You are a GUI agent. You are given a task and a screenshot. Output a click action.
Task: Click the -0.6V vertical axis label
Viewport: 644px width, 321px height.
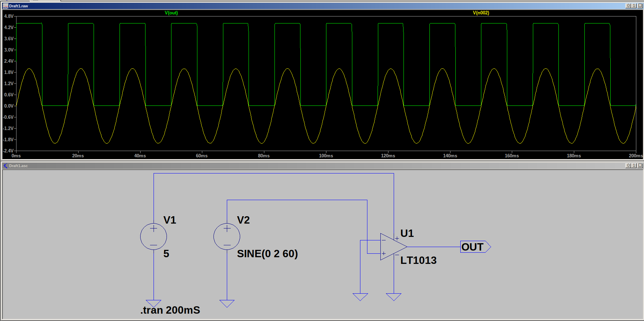tap(8, 117)
